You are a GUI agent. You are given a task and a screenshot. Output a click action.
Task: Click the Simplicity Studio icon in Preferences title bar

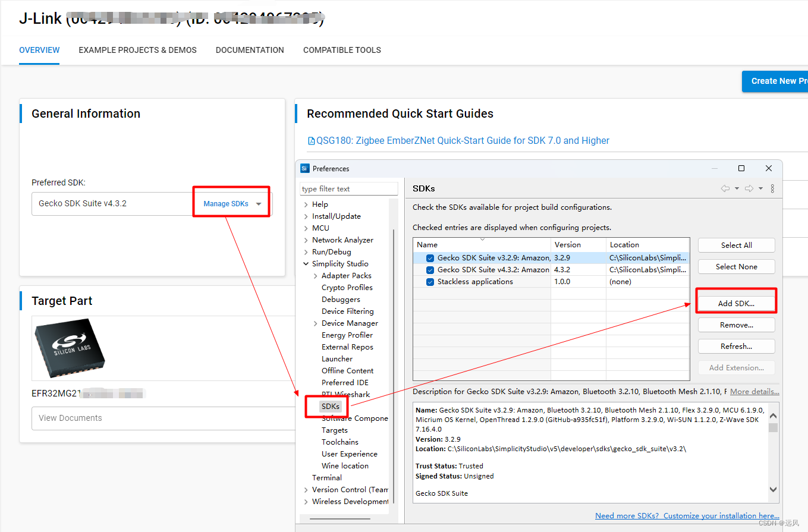pyautogui.click(x=304, y=168)
